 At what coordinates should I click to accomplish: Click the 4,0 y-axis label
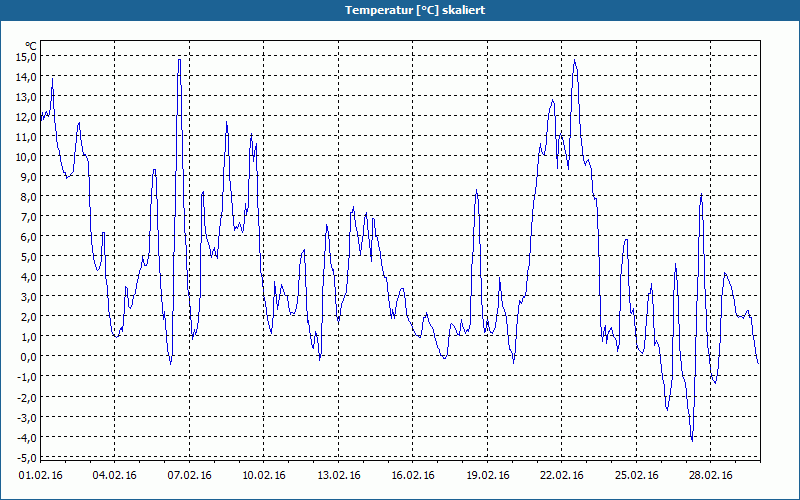[28, 277]
